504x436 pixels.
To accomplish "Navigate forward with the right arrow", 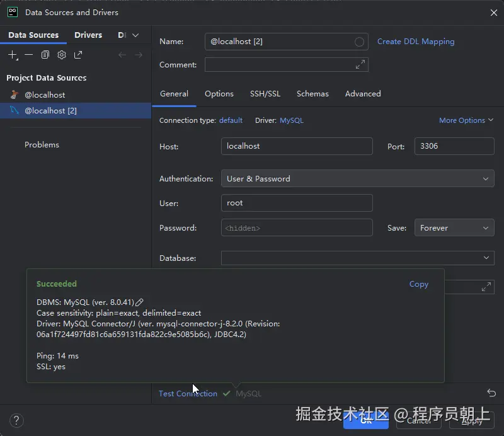I will pyautogui.click(x=139, y=55).
